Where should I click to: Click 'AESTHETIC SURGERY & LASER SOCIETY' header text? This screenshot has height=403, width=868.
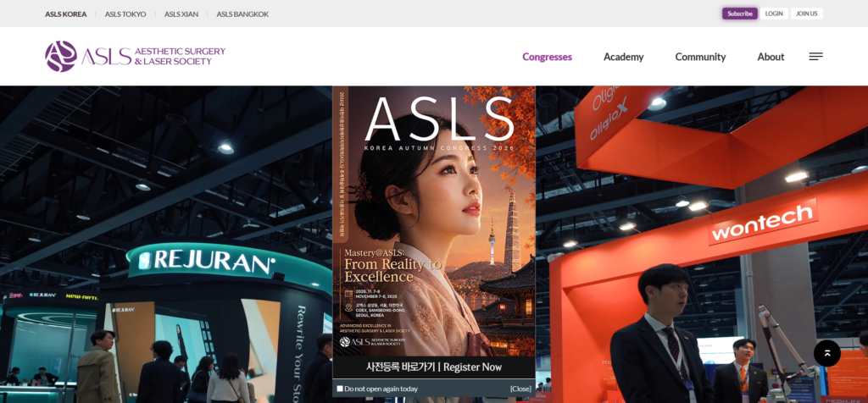click(180, 56)
